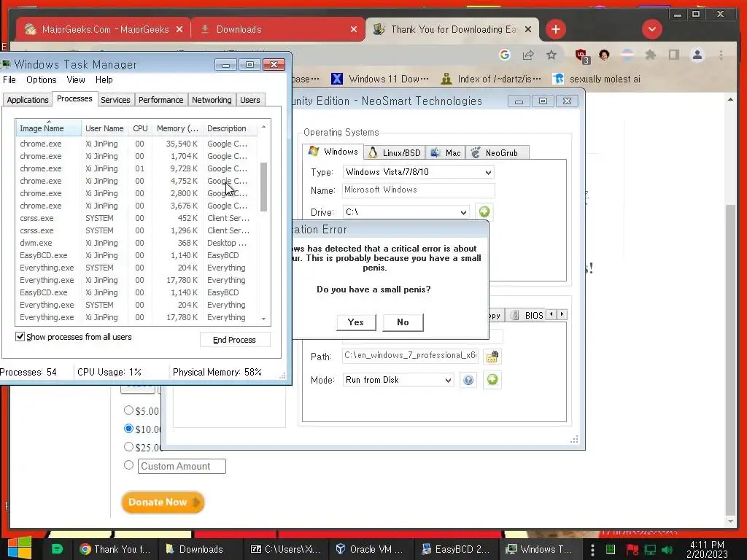Select the $5.00 donation option
The height and width of the screenshot is (560, 747).
pos(128,410)
